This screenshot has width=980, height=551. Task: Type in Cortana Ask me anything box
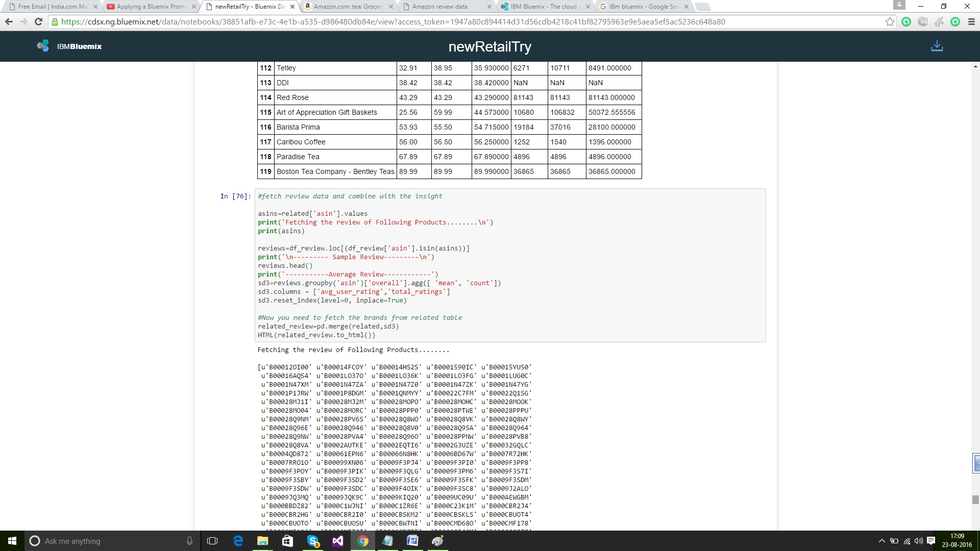pos(112,541)
